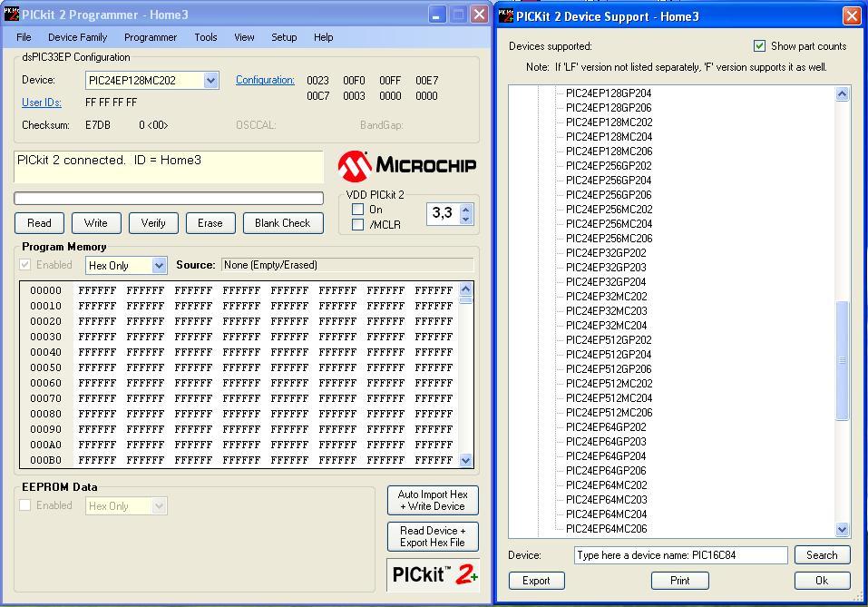Click the Verify button
The height and width of the screenshot is (607, 868).
[153, 223]
